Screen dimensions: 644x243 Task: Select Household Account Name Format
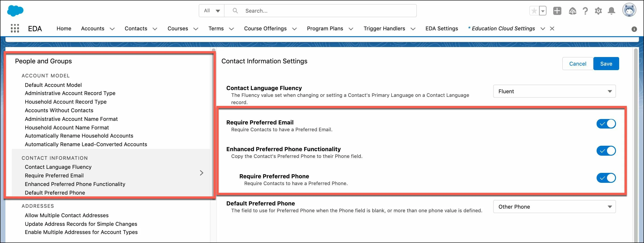pyautogui.click(x=67, y=128)
